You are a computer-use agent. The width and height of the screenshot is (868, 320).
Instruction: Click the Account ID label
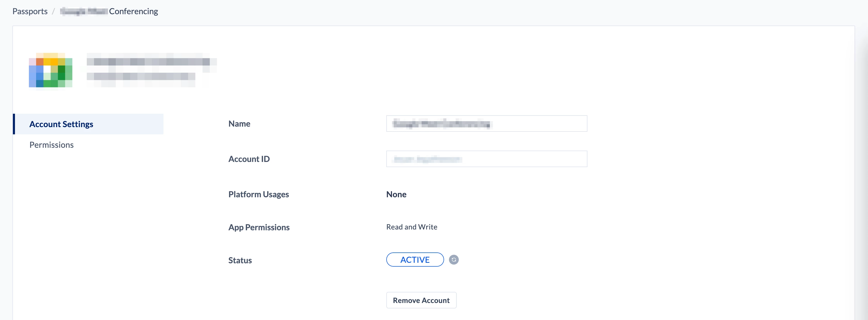[249, 159]
